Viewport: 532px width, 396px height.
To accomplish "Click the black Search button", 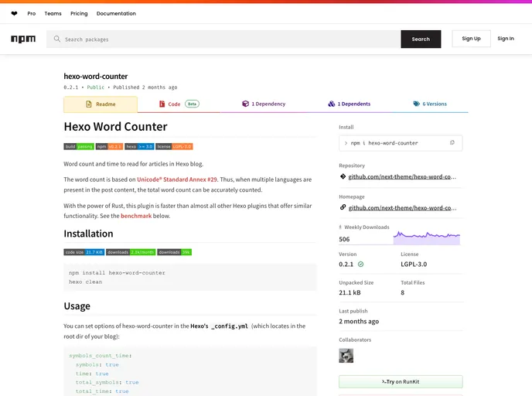I will click(421, 39).
